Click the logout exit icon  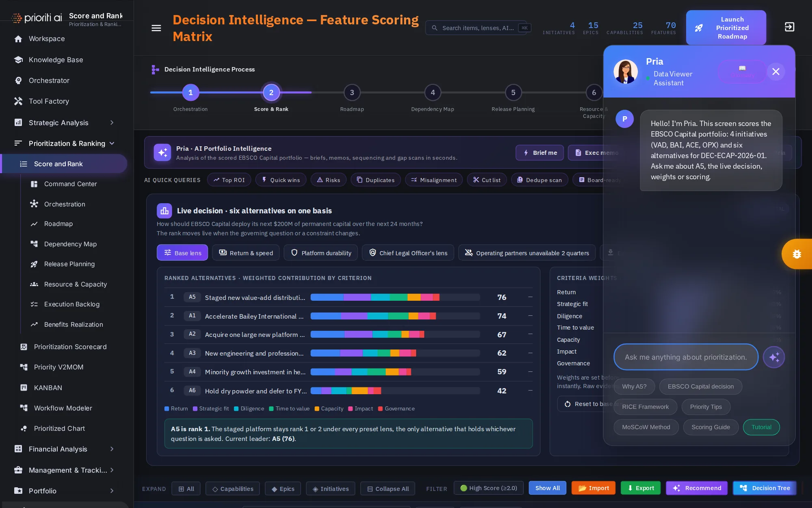pos(789,27)
